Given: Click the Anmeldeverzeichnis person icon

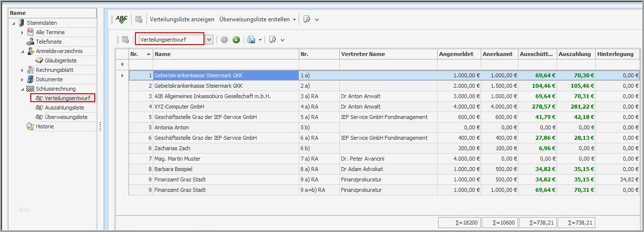Looking at the screenshot, I should pyautogui.click(x=30, y=51).
